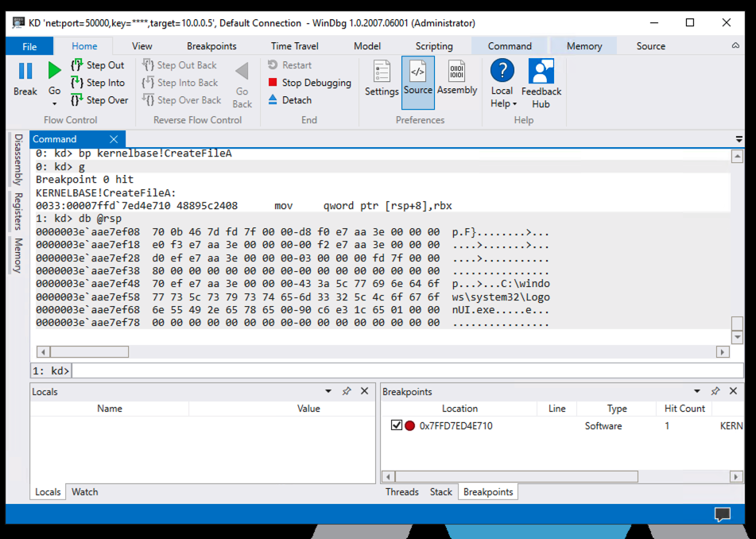The height and width of the screenshot is (539, 756).
Task: Click the Type column header in Breakpoints
Action: coord(617,409)
